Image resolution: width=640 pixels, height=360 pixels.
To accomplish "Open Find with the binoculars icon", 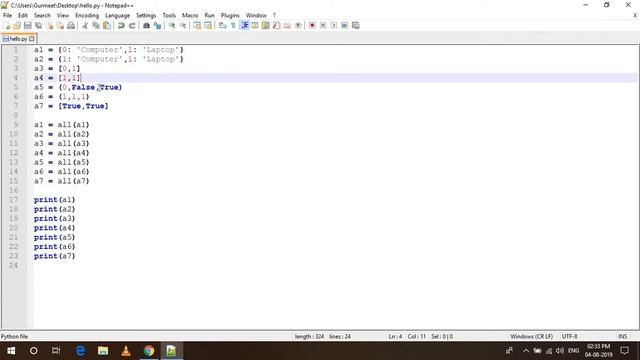I will pos(146,25).
